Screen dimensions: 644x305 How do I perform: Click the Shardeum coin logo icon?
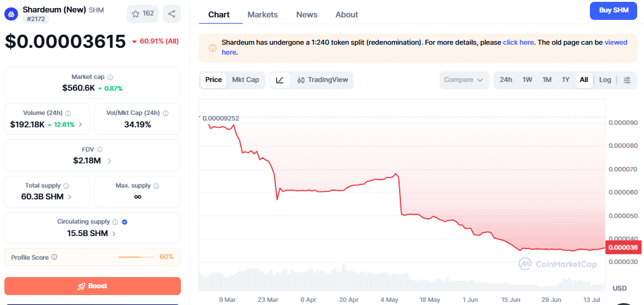(x=11, y=14)
